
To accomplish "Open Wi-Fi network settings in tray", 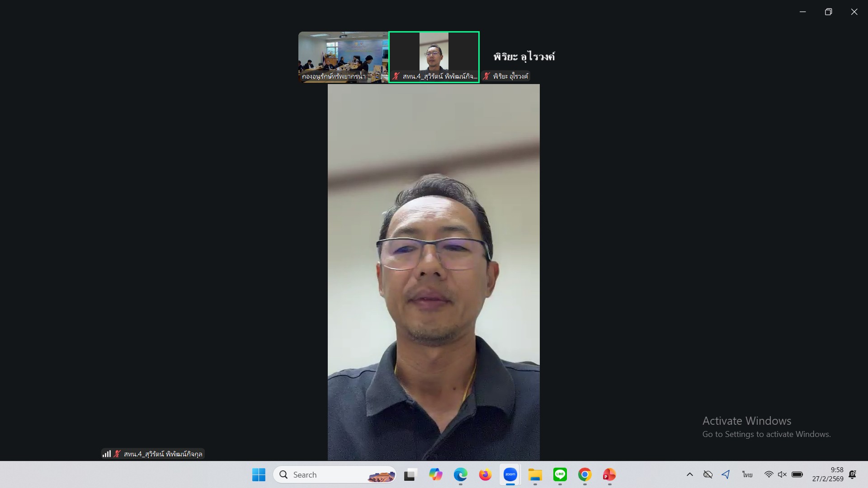I will pyautogui.click(x=769, y=474).
